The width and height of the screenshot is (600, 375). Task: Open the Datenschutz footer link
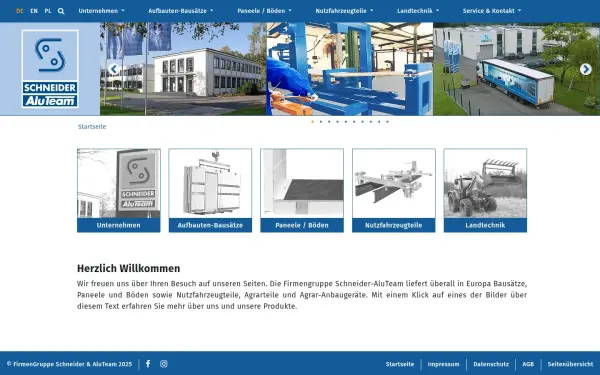tap(491, 364)
